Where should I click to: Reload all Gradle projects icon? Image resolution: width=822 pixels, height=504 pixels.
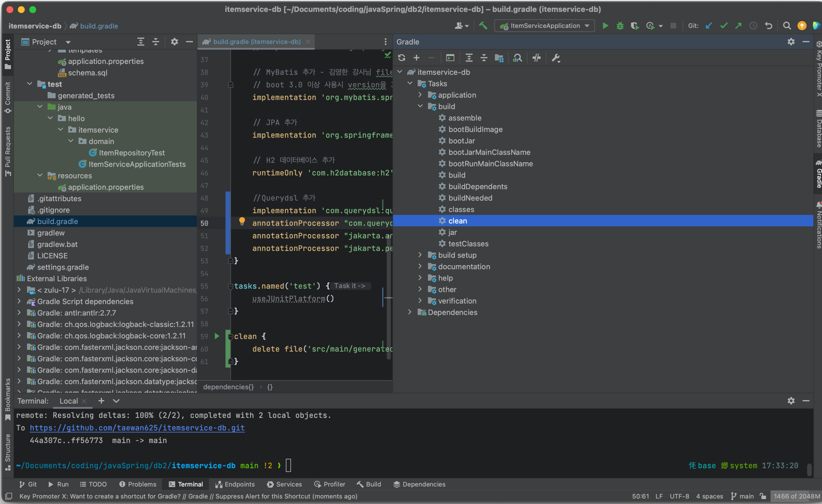click(401, 58)
